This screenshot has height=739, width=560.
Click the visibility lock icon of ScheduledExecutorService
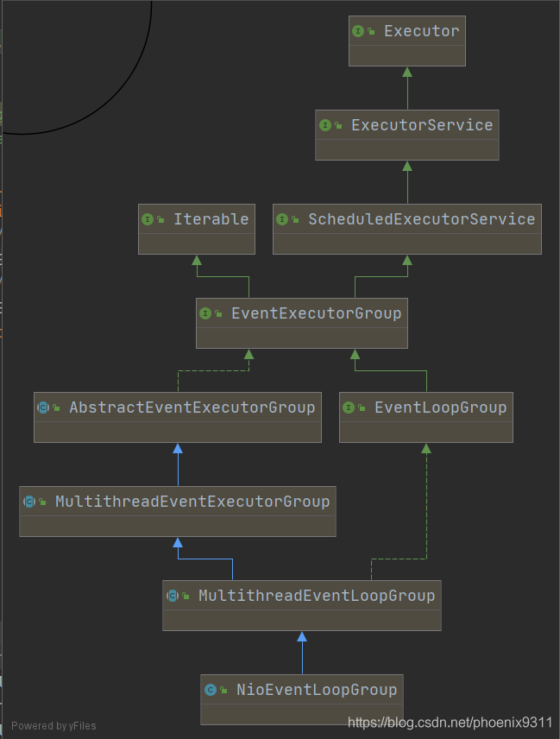[295, 219]
